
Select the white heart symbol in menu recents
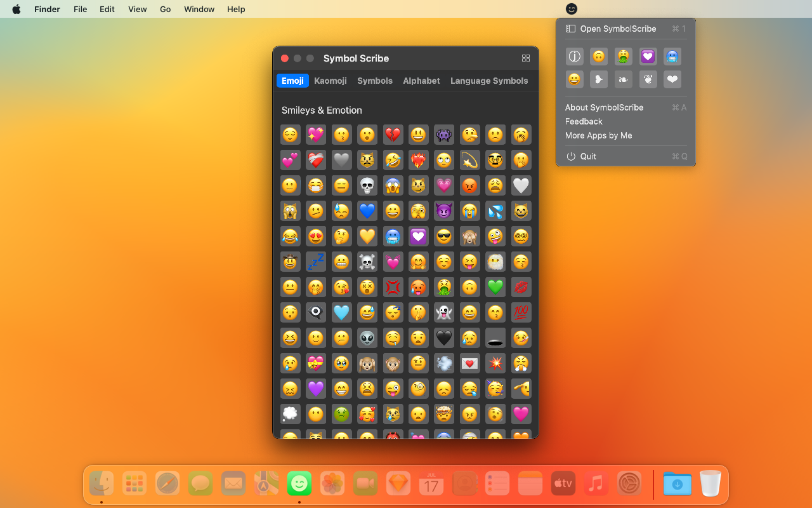pos(672,79)
